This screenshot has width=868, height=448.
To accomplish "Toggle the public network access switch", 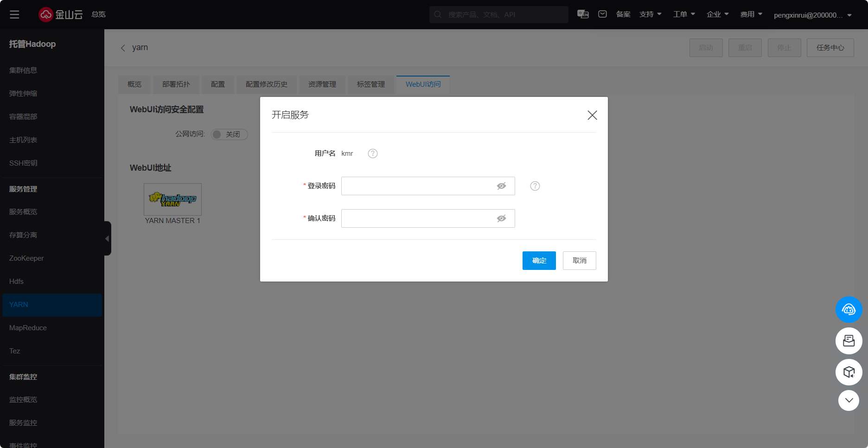I will (x=229, y=134).
